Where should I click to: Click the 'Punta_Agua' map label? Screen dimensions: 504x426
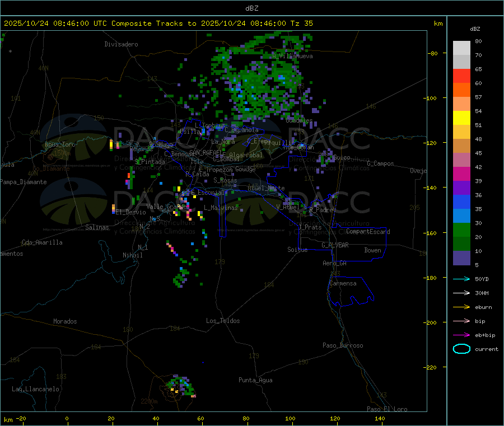(255, 380)
